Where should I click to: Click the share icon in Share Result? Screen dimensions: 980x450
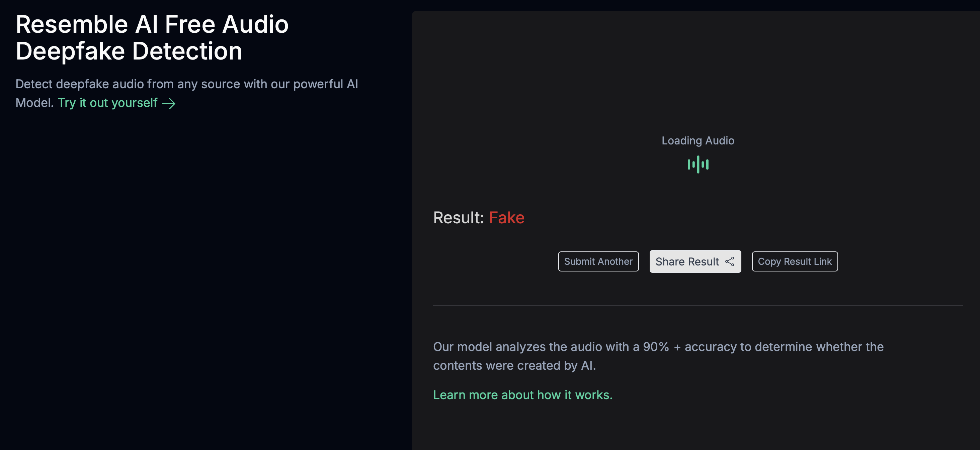click(x=729, y=261)
